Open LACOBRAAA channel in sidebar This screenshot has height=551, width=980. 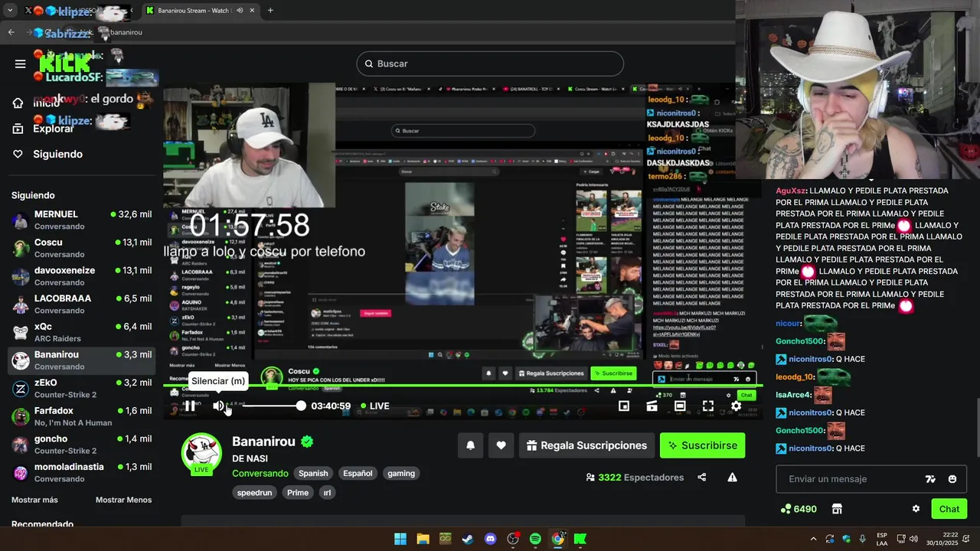coord(81,305)
